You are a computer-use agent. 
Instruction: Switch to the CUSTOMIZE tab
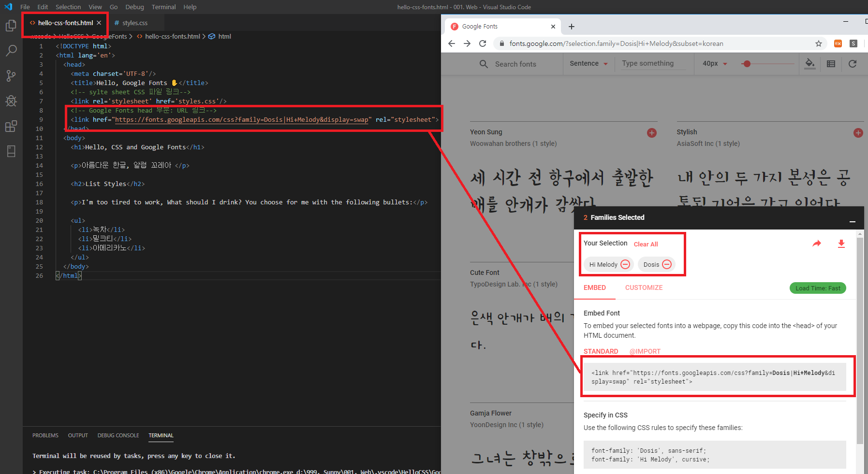pyautogui.click(x=644, y=287)
